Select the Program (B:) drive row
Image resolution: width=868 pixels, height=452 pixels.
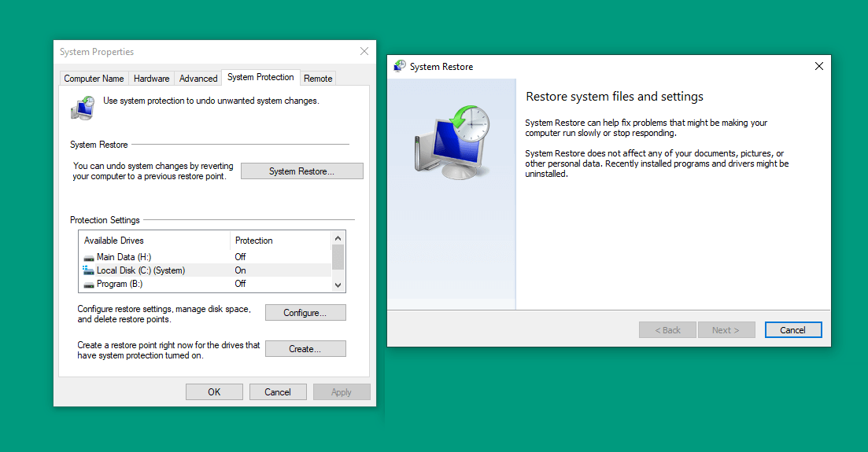coord(205,284)
